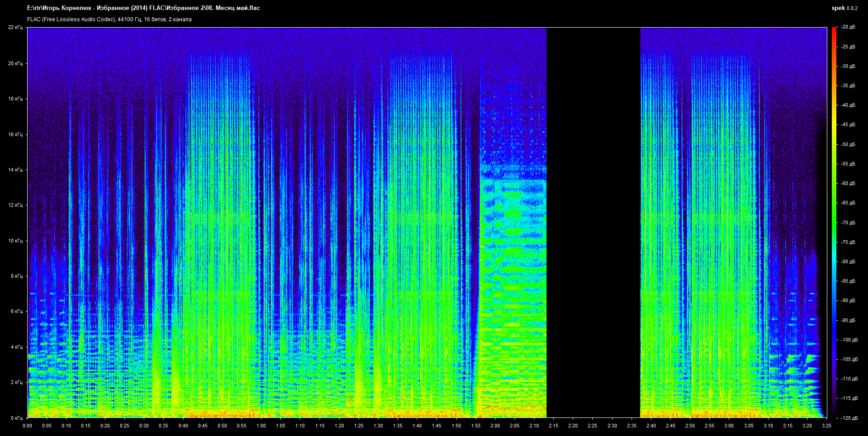
Task: Click the silent black gap in spectrogram
Action: (593, 222)
